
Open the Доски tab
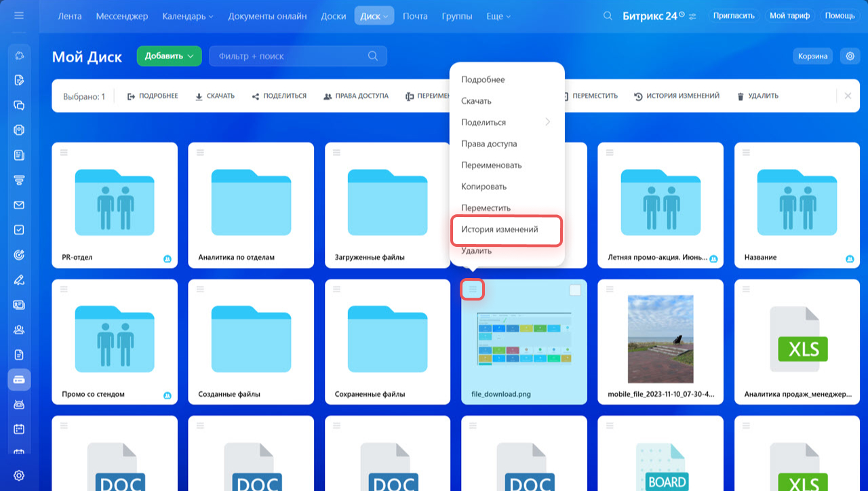pyautogui.click(x=334, y=16)
